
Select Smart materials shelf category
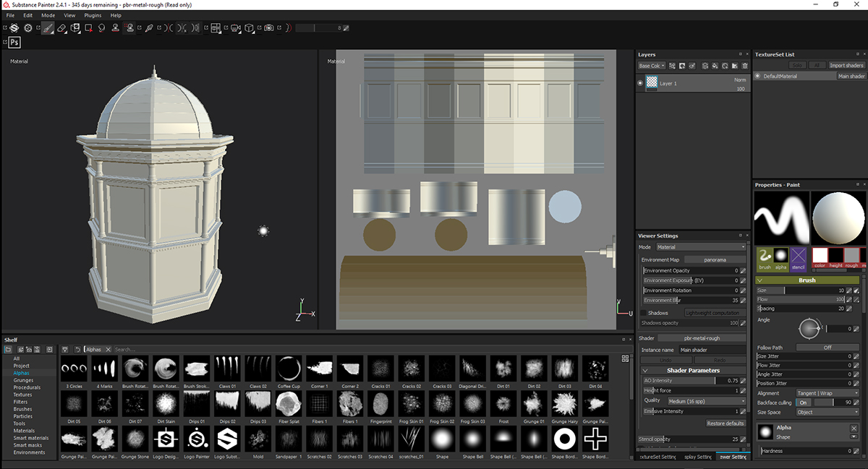(x=31, y=438)
